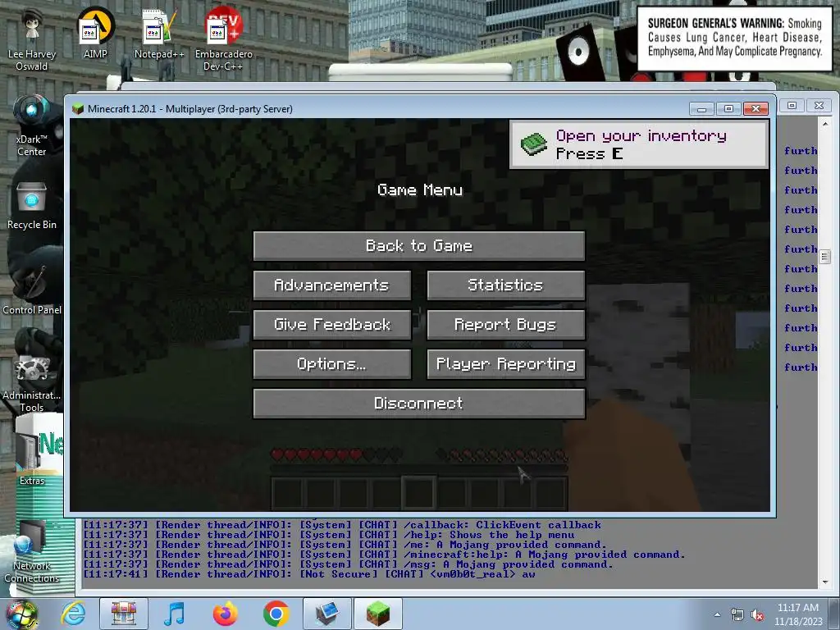The width and height of the screenshot is (840, 630).
Task: Open the taskbar clock showing 11:17 AM
Action: click(797, 614)
